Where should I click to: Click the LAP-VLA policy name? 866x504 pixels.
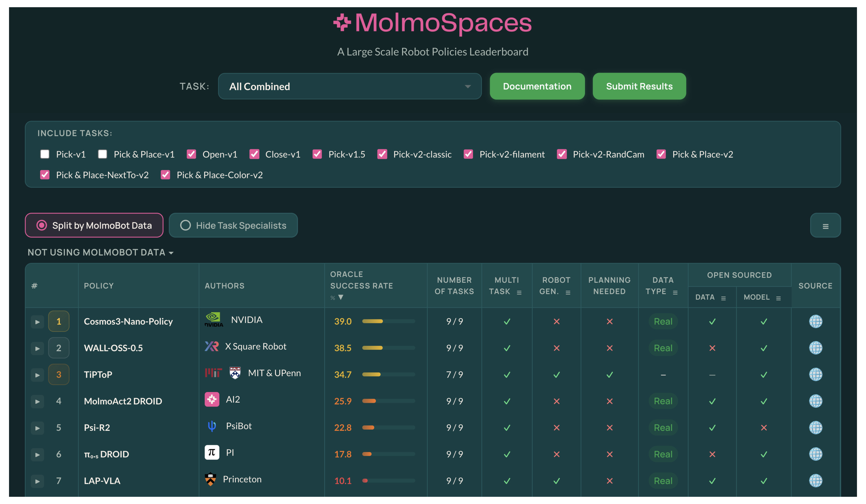[102, 480]
